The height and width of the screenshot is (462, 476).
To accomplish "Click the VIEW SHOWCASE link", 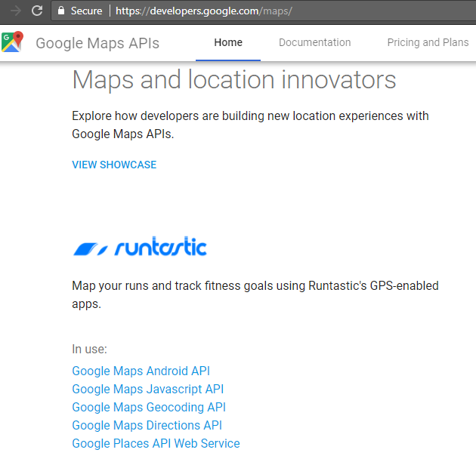I will [x=114, y=165].
